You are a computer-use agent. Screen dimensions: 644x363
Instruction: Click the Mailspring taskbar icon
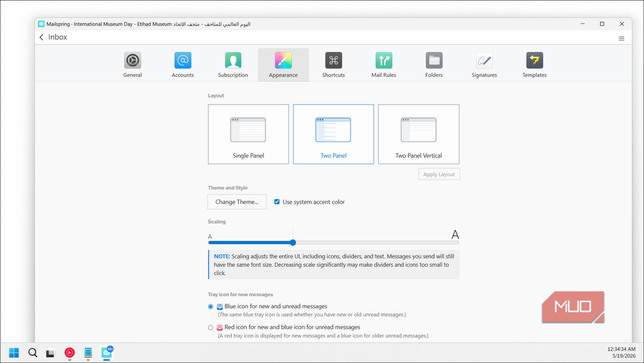click(x=107, y=352)
